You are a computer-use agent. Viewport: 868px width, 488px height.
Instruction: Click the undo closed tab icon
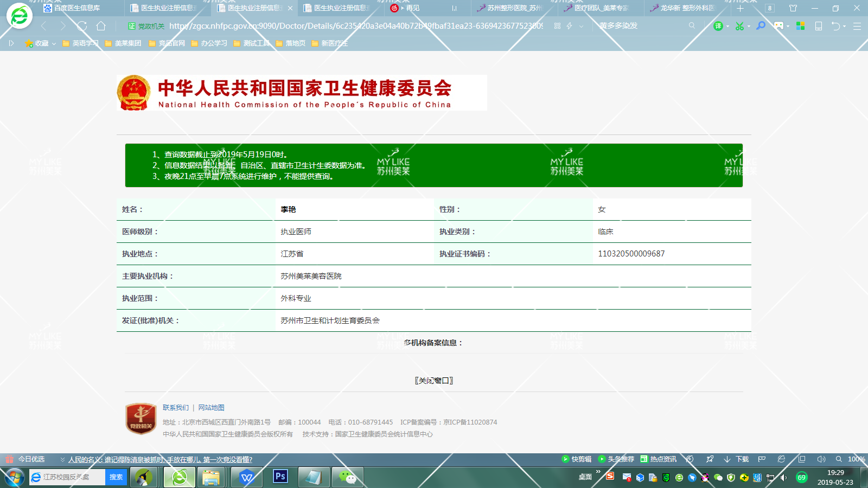pyautogui.click(x=835, y=26)
